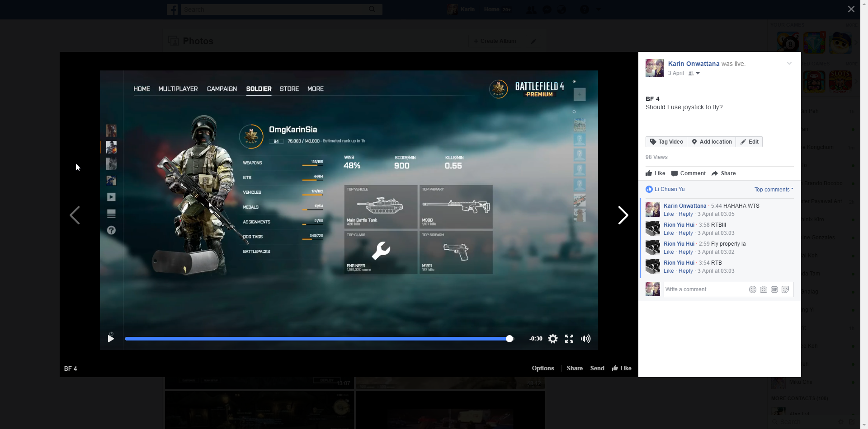The image size is (868, 429).
Task: Post a sticker in comment
Action: [785, 289]
